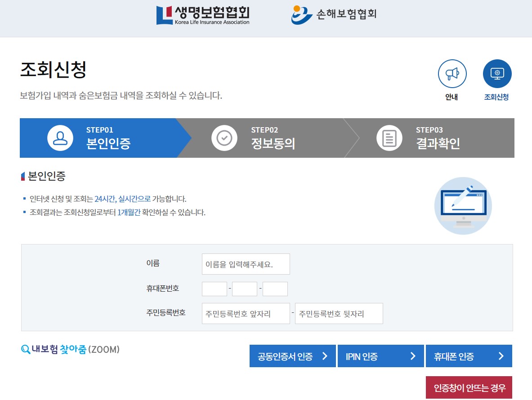The width and height of the screenshot is (532, 400).
Task: Click the STEP02 정보동의 checkmark icon
Action: (x=224, y=138)
